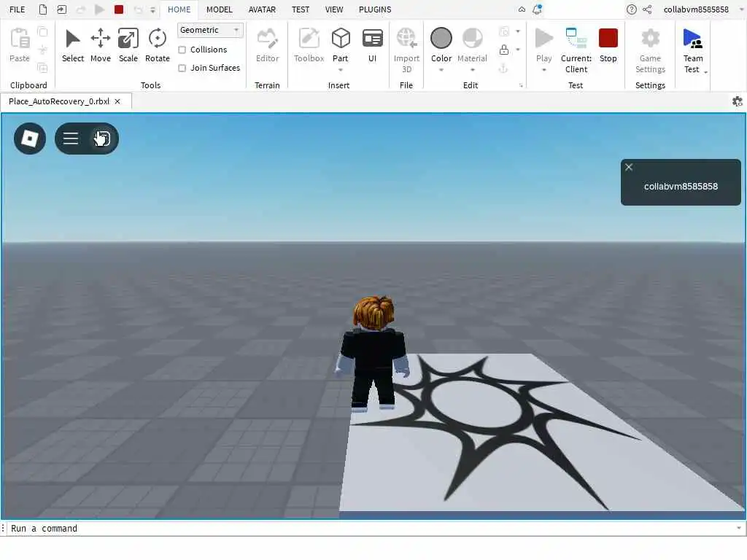This screenshot has height=560, width=747.
Task: Expand the Part type dropdown arrow
Action: coord(341,70)
